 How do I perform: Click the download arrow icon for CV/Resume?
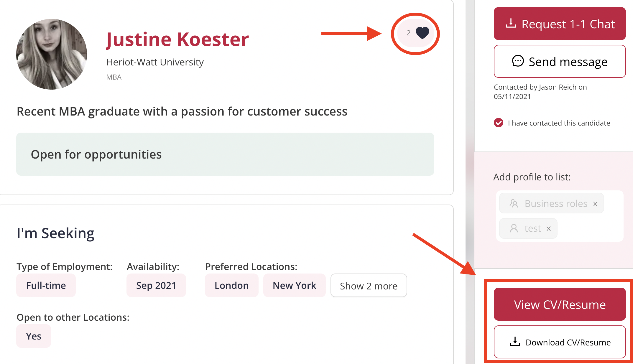(x=515, y=342)
